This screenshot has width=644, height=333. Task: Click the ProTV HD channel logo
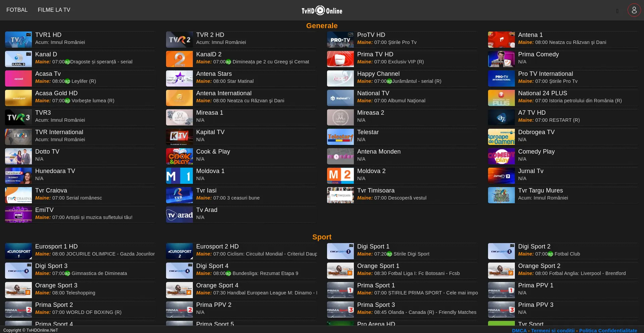point(340,39)
